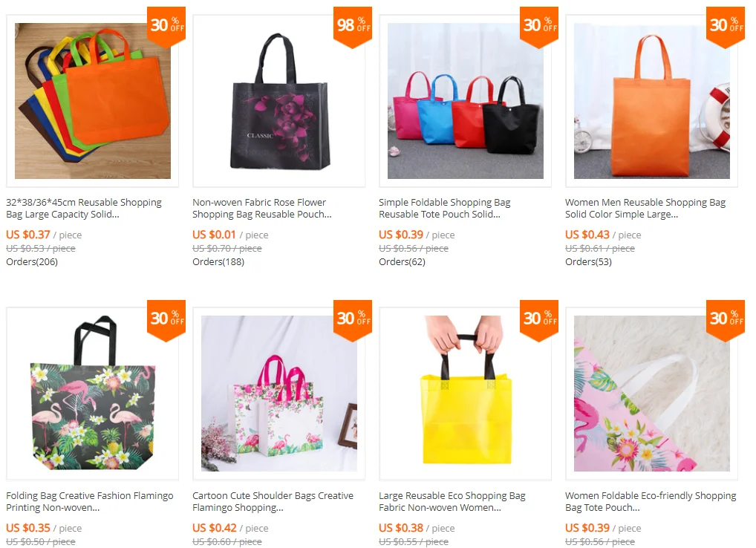Open the four colored tote bags image
Screen dimensions: 756x548
(x=466, y=101)
